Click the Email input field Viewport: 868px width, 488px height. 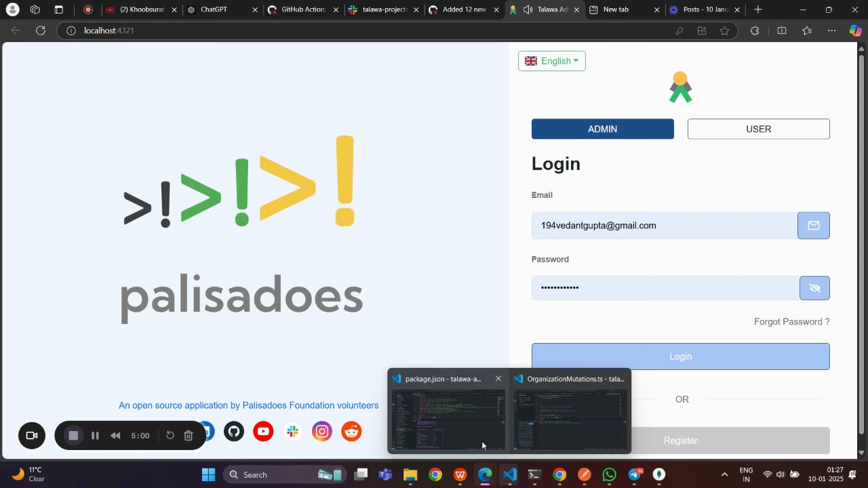pyautogui.click(x=665, y=226)
